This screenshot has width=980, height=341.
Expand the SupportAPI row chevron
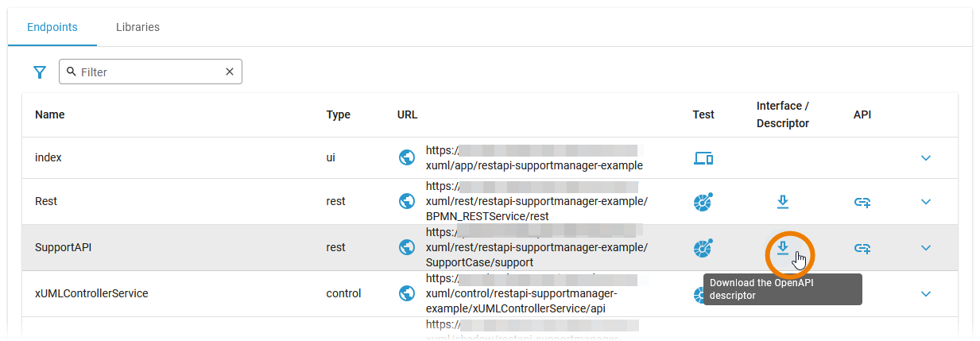pyautogui.click(x=925, y=248)
